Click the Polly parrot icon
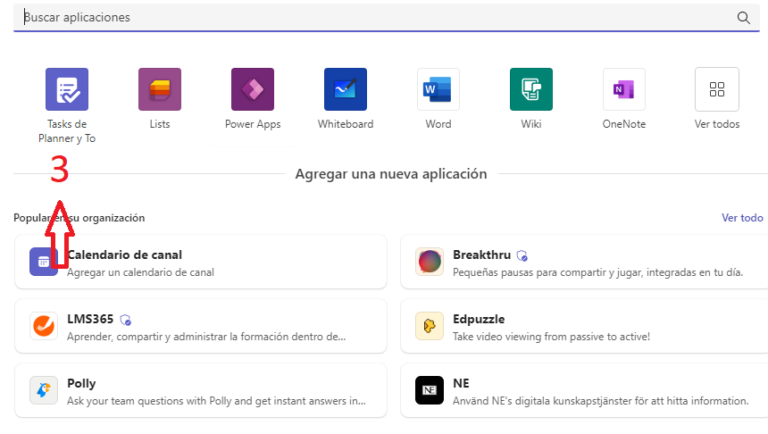The height and width of the screenshot is (434, 768). 44,390
